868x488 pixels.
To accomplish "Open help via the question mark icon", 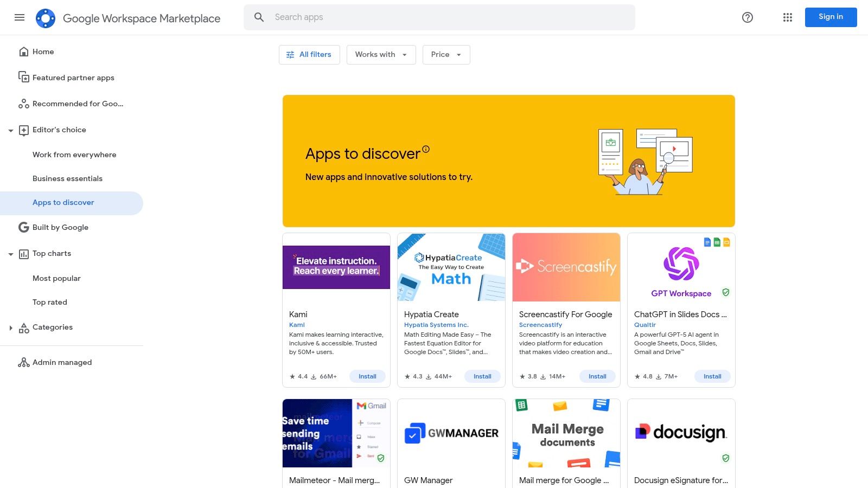I will pos(747,17).
